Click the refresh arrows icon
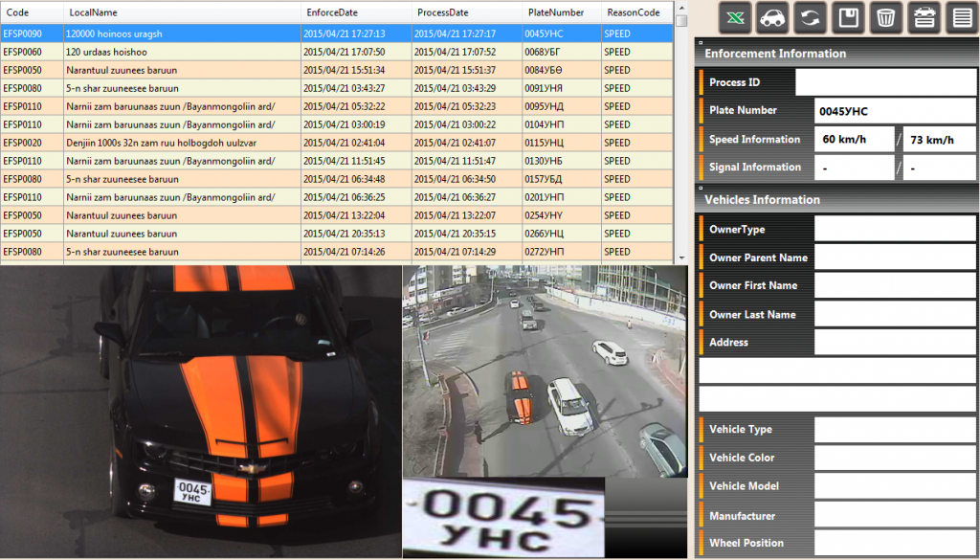980x560 pixels. [x=810, y=17]
